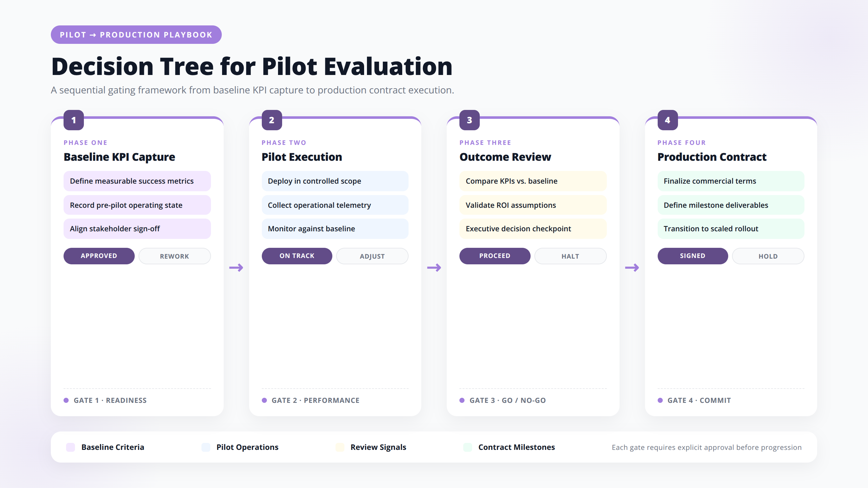The image size is (868, 488).
Task: Select 'Define milestone deliverables' item
Action: [731, 205]
